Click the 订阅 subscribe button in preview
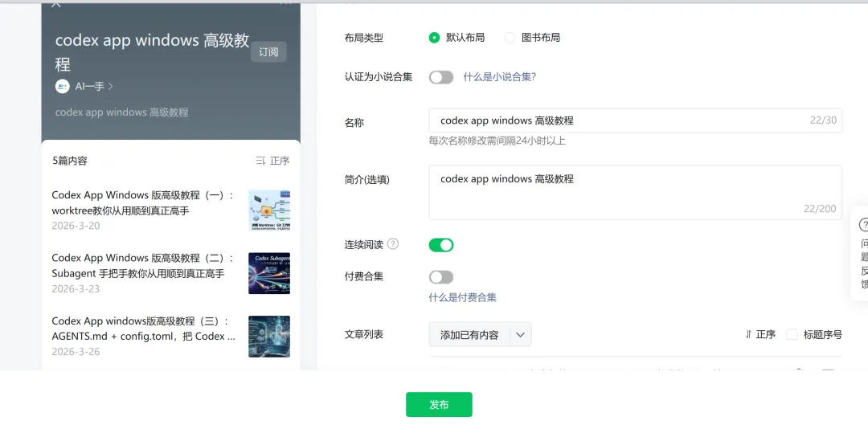The height and width of the screenshot is (437, 868). click(x=268, y=52)
